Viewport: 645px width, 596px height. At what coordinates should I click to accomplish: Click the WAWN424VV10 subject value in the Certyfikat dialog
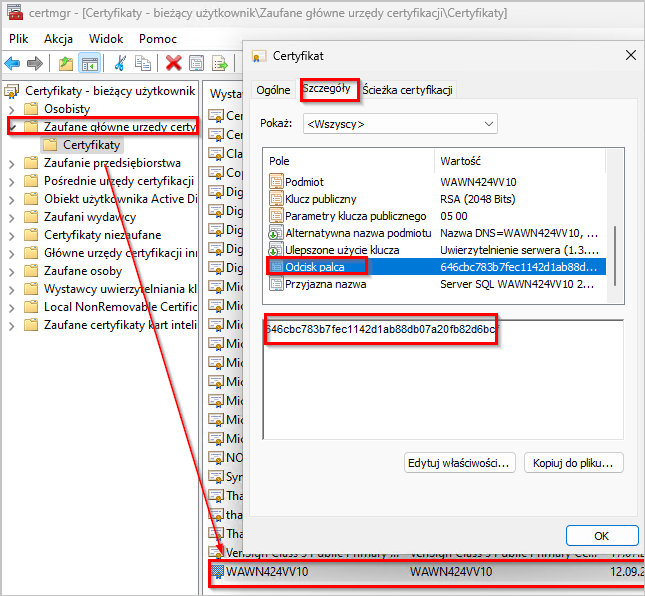tap(478, 182)
